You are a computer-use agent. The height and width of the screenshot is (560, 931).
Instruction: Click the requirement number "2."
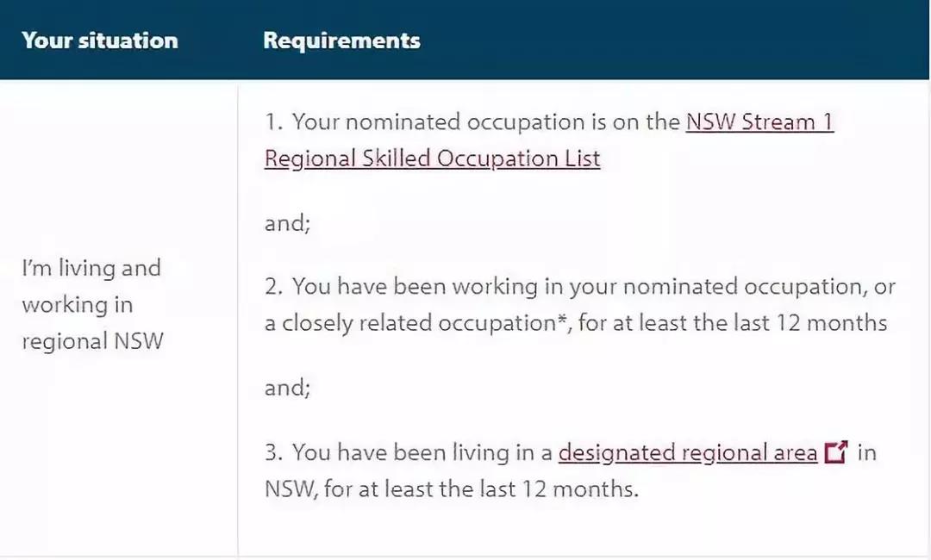tap(273, 286)
